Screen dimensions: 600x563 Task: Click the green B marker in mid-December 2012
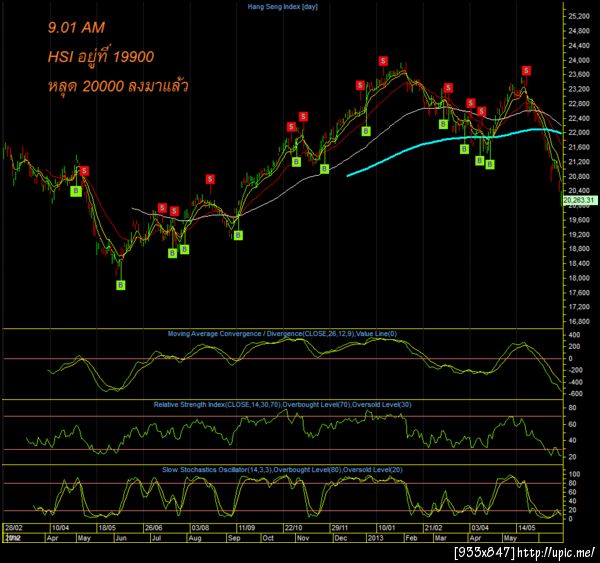coord(366,131)
